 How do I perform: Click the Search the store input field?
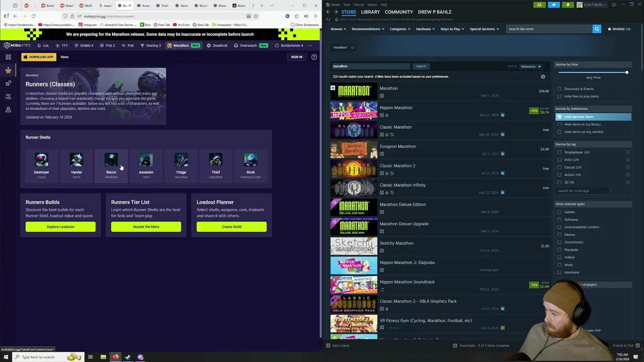pyautogui.click(x=549, y=29)
